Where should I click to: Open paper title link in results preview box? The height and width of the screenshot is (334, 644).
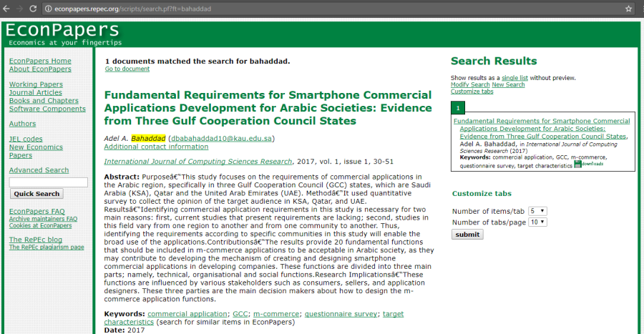pos(542,129)
